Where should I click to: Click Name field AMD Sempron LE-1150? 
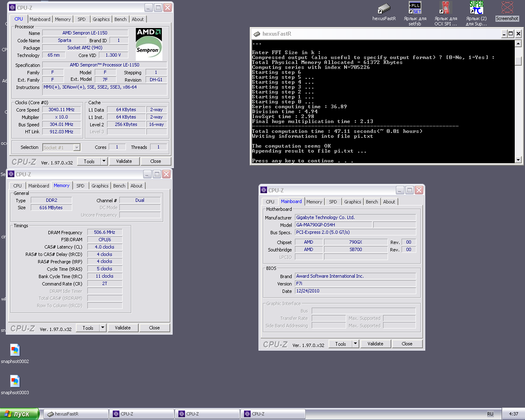(x=85, y=33)
